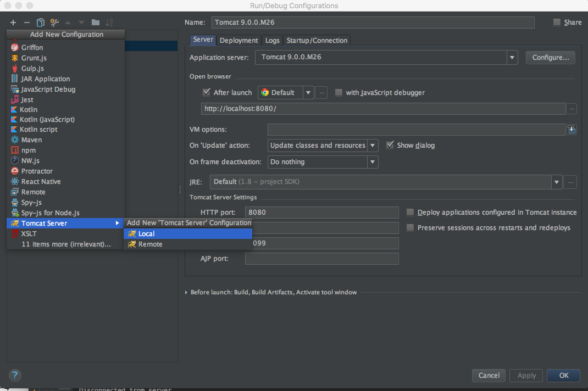Show 11 items more (irrelevant)
This screenshot has height=391, width=588.
coord(66,244)
